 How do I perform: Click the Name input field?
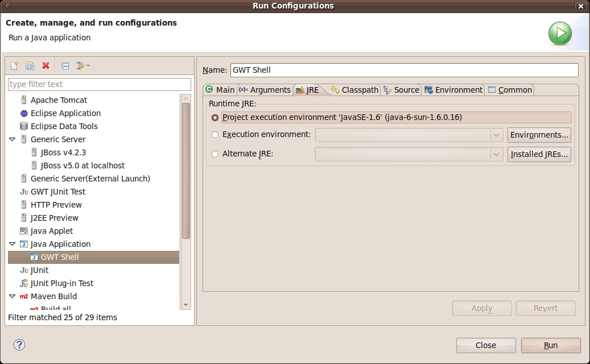pyautogui.click(x=405, y=70)
